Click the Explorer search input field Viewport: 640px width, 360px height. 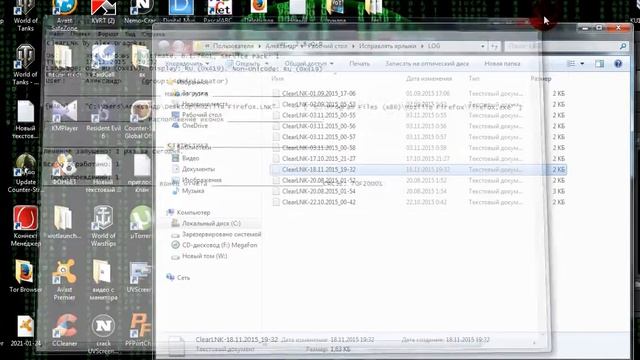562,46
